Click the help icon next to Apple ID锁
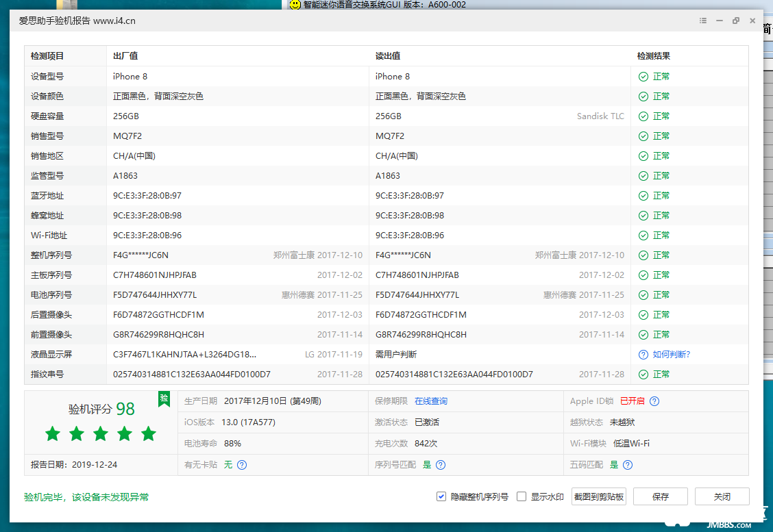The width and height of the screenshot is (773, 532). tap(654, 401)
